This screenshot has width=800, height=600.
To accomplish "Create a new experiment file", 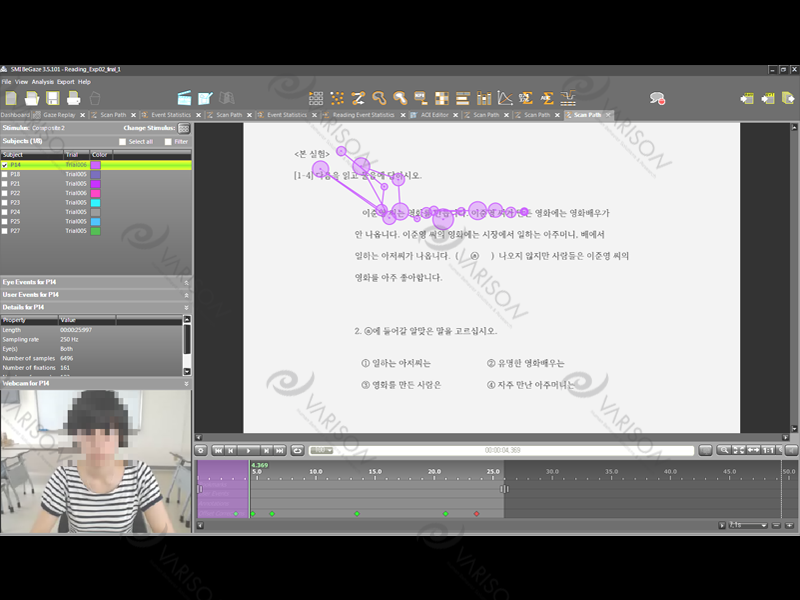I will pos(11,98).
